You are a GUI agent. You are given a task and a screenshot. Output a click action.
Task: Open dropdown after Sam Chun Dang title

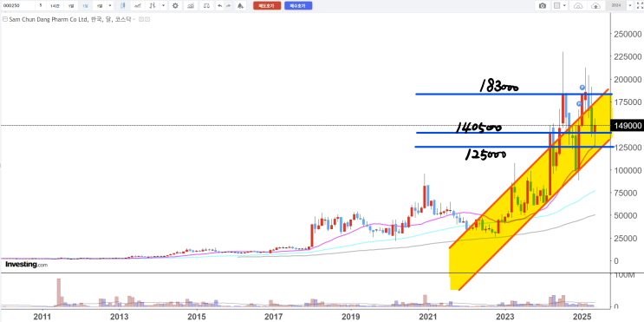pyautogui.click(x=133, y=19)
